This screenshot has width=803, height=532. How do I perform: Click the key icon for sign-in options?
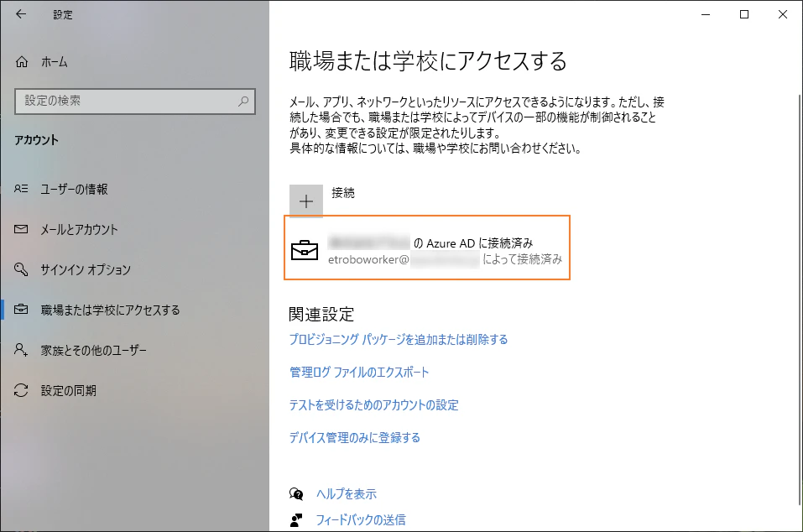click(x=21, y=269)
